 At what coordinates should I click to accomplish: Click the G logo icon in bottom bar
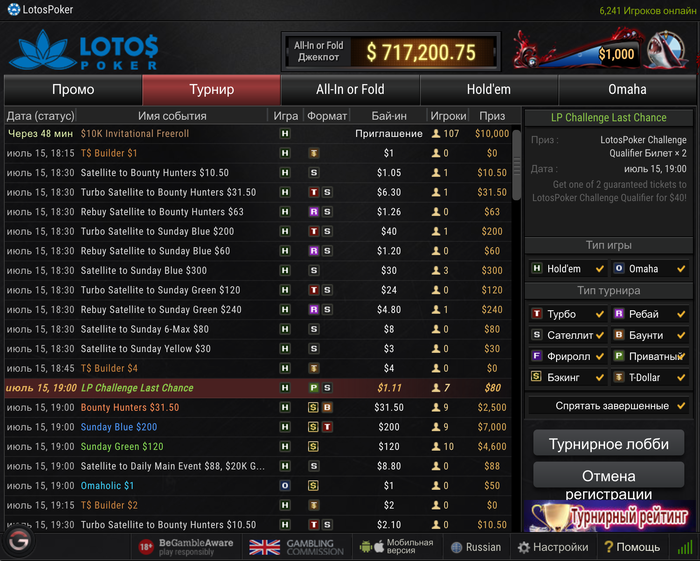pos(18,541)
